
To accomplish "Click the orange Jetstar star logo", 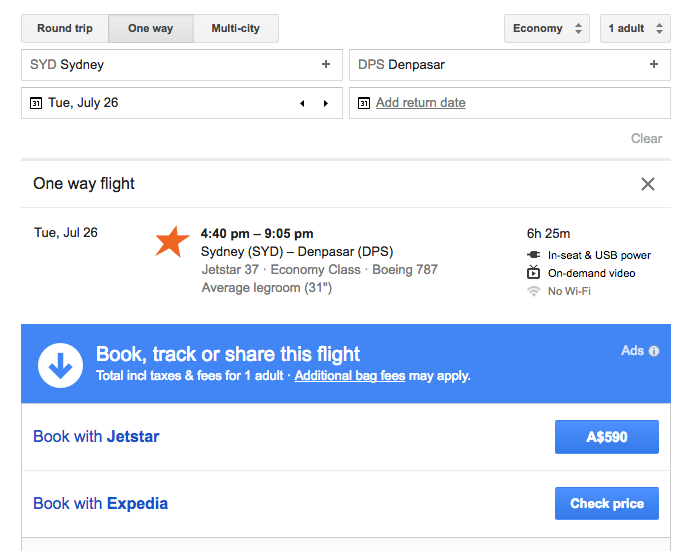I will pos(172,242).
